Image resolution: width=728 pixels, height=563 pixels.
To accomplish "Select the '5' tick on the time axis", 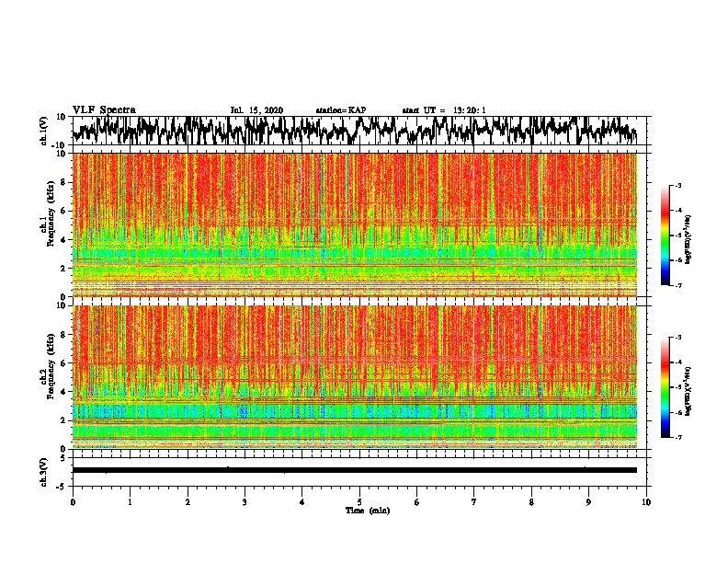I will [x=359, y=502].
